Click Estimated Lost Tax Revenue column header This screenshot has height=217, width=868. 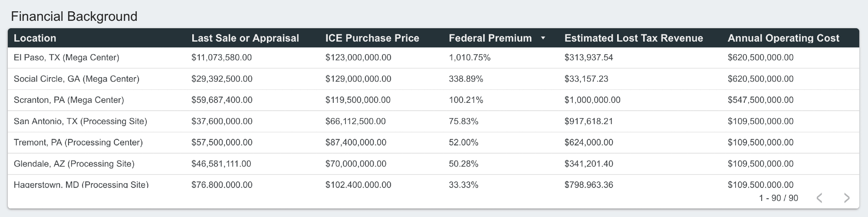[634, 38]
